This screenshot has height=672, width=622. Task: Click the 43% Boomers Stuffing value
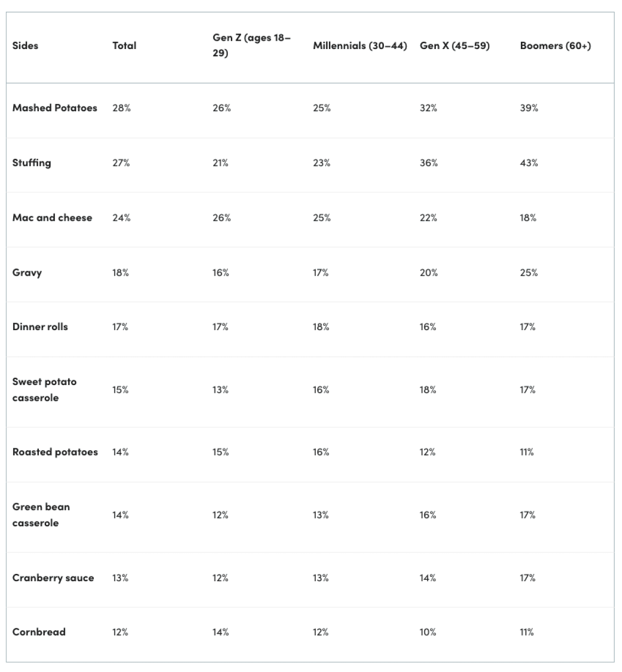tap(529, 163)
